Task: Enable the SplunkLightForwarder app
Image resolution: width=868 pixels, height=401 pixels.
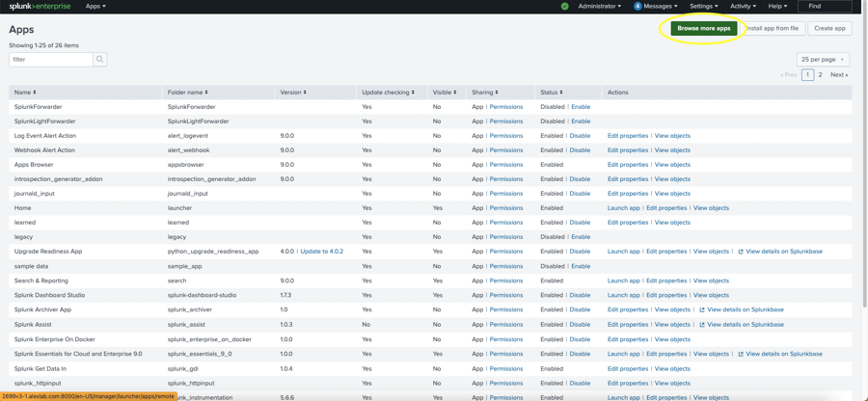Action: click(x=581, y=121)
